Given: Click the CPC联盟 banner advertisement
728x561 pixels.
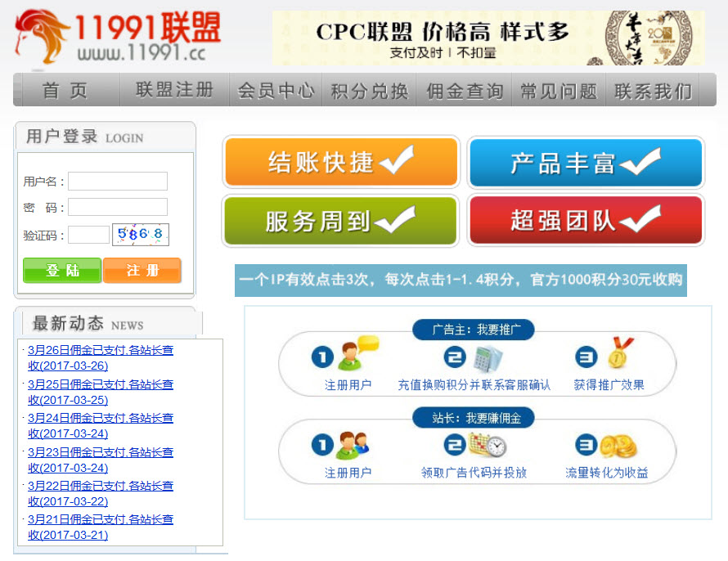Looking at the screenshot, I should pyautogui.click(x=488, y=38).
